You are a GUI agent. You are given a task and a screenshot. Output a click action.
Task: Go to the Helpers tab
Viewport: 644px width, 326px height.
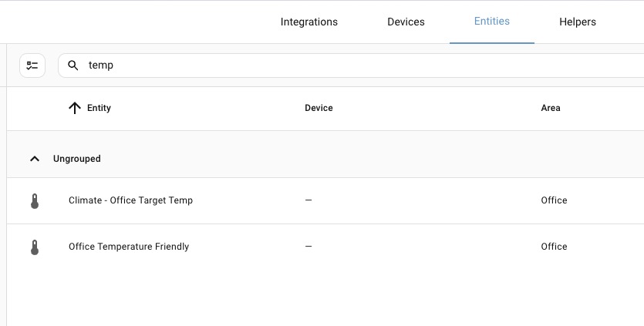click(578, 22)
